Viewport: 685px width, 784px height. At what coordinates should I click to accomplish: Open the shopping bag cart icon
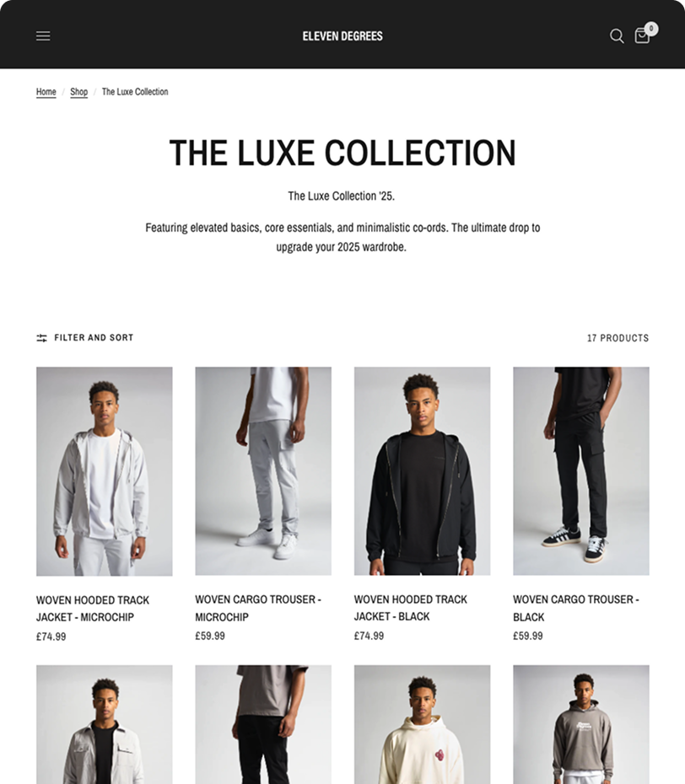pos(642,36)
